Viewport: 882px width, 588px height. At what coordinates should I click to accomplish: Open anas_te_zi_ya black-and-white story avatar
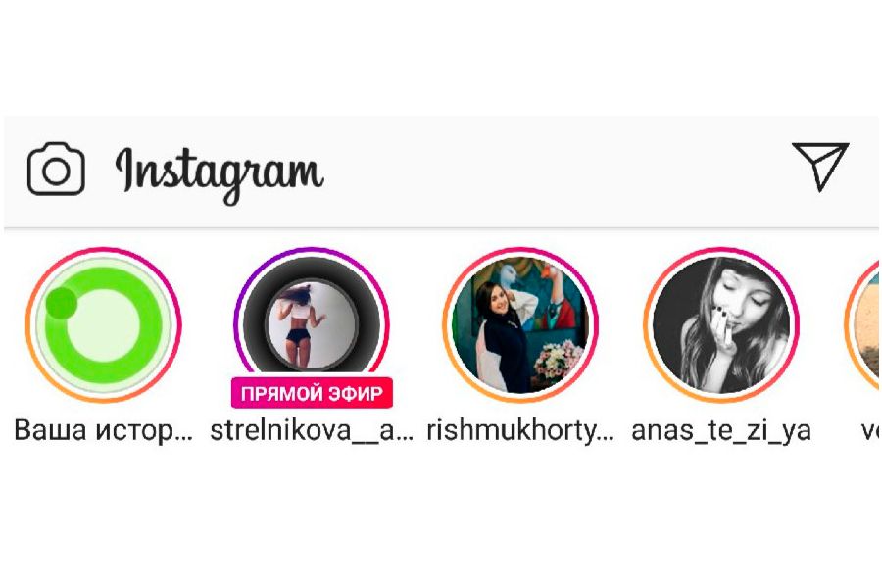[721, 324]
